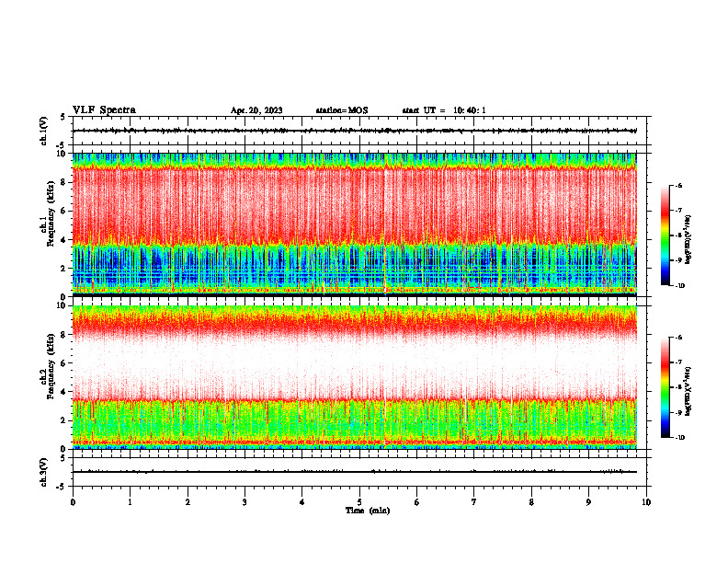Click the "ch.1(V)" waveform axis label
The height and width of the screenshot is (563, 728).
pos(44,131)
